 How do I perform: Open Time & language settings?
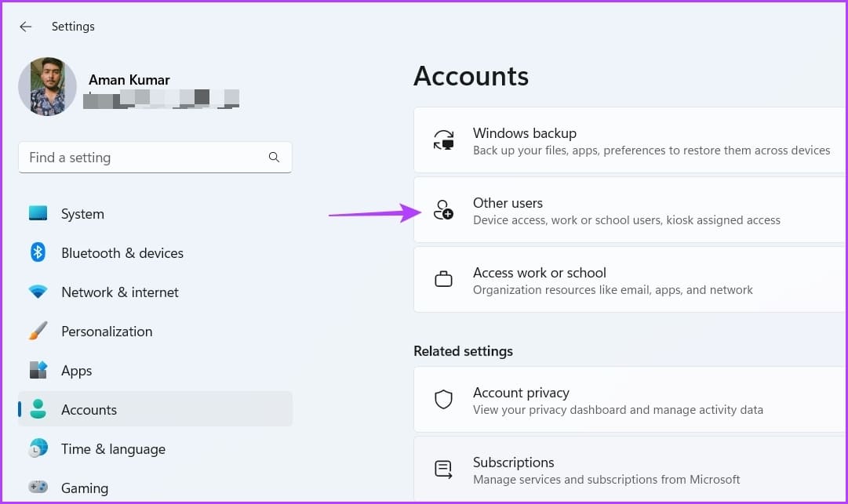pos(114,449)
